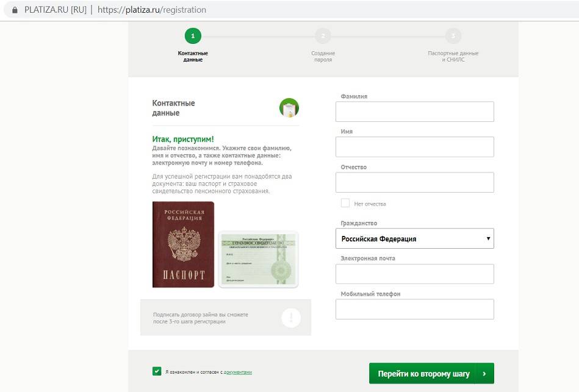This screenshot has width=579, height=392.
Task: Click the green clipboard contact-data icon
Action: pyautogui.click(x=289, y=108)
